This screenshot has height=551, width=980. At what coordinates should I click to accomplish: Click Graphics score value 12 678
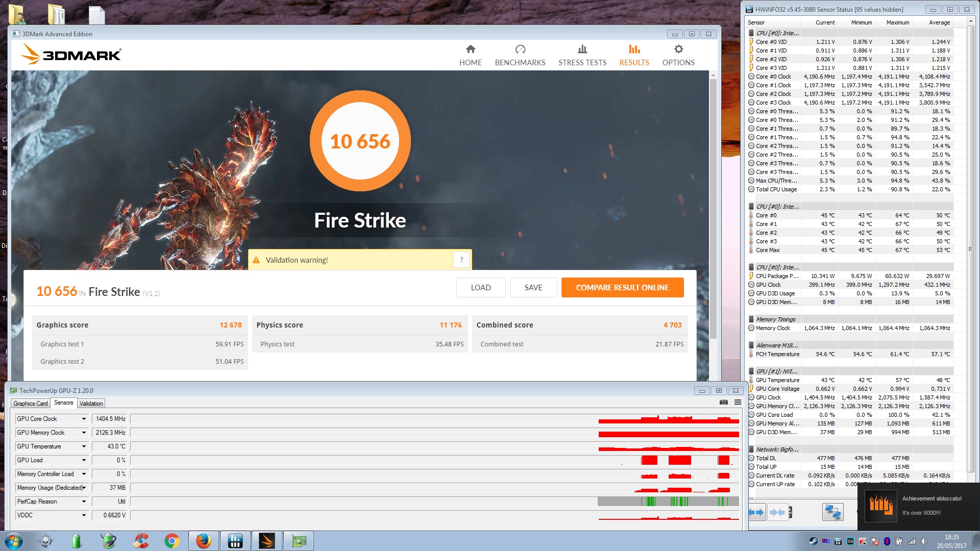pyautogui.click(x=230, y=325)
